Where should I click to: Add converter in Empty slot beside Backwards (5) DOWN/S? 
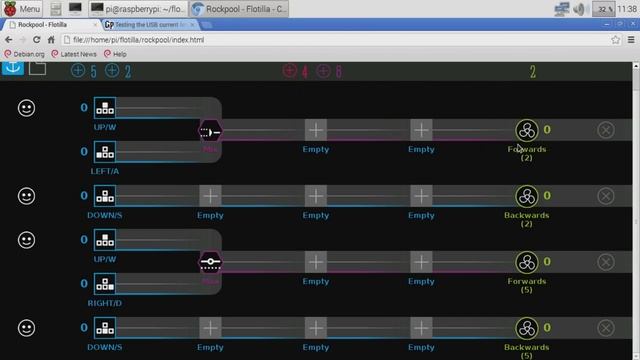(x=211, y=328)
